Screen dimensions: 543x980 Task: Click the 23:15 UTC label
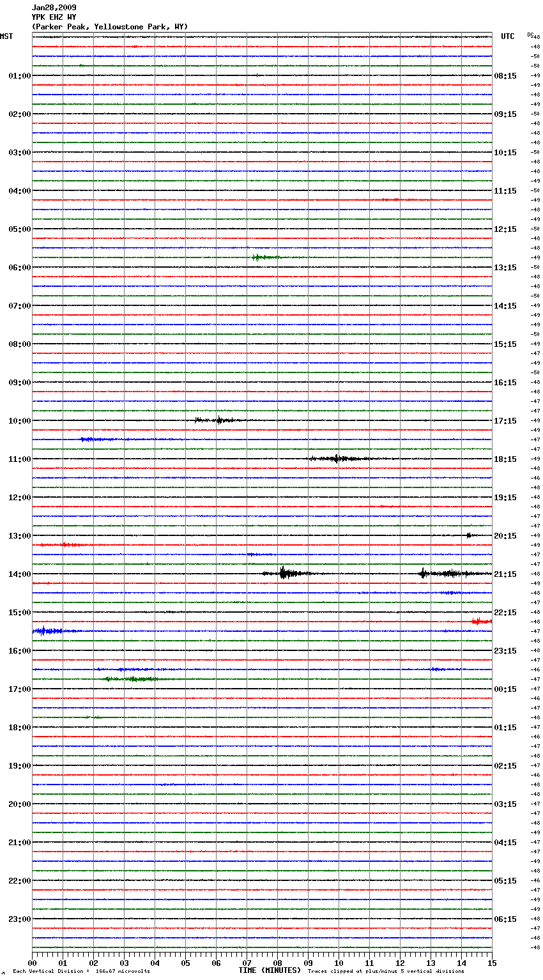click(505, 651)
